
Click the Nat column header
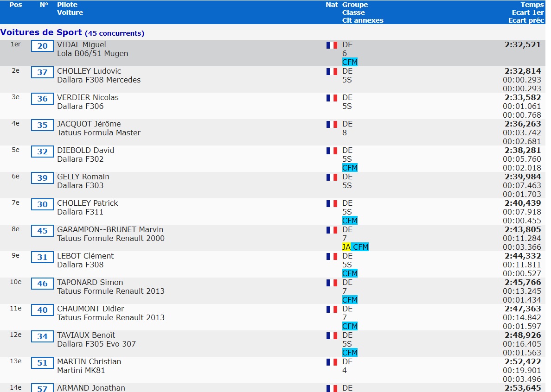tap(332, 5)
